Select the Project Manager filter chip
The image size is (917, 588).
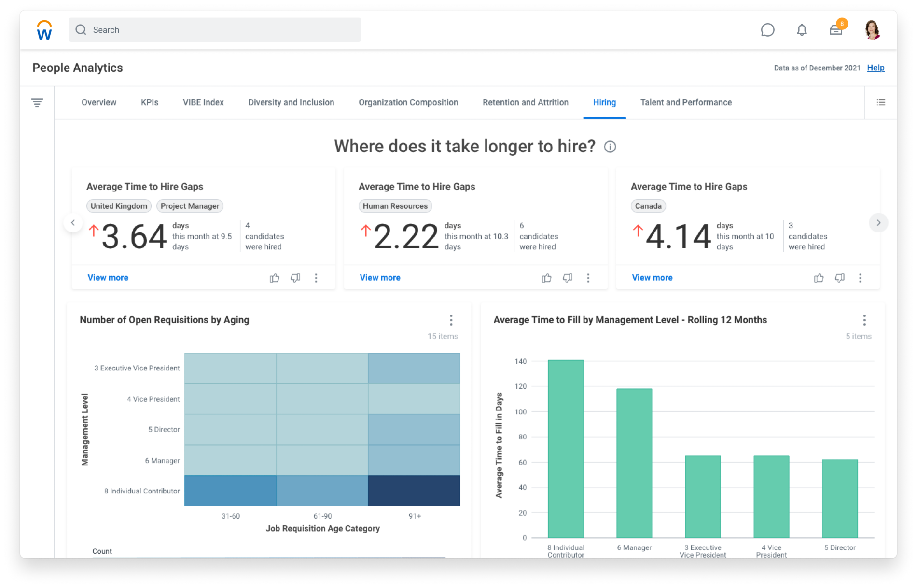click(x=190, y=206)
